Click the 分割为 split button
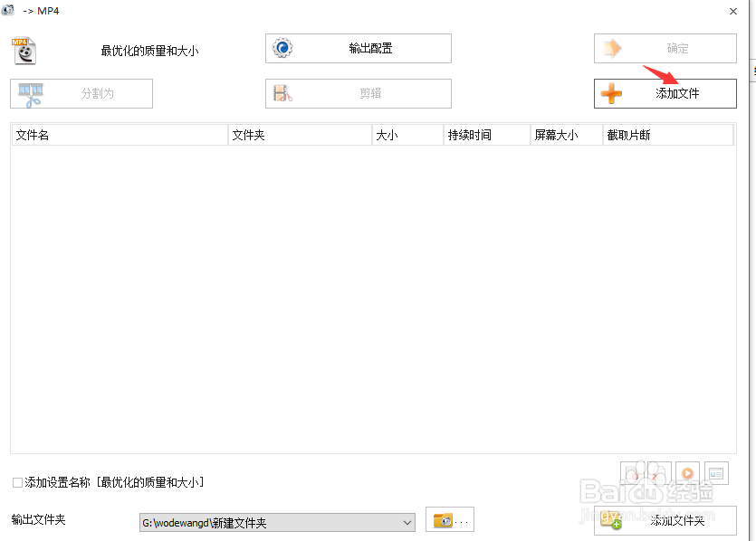 click(x=81, y=93)
